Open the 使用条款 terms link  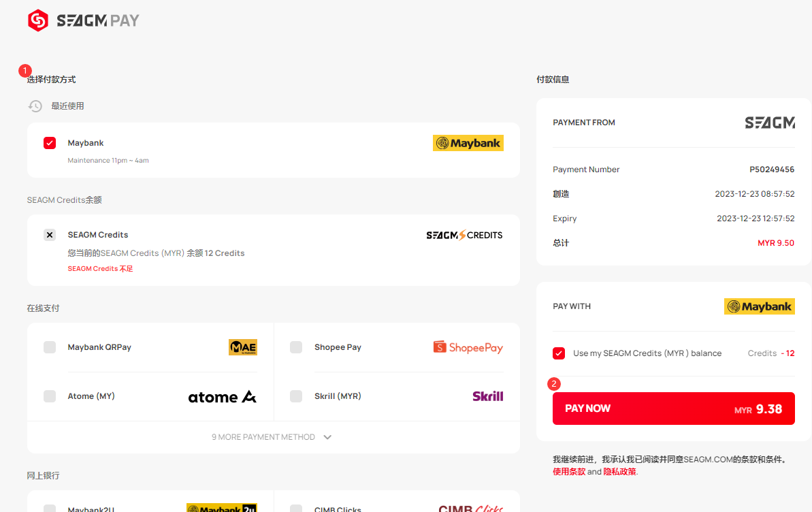click(569, 472)
